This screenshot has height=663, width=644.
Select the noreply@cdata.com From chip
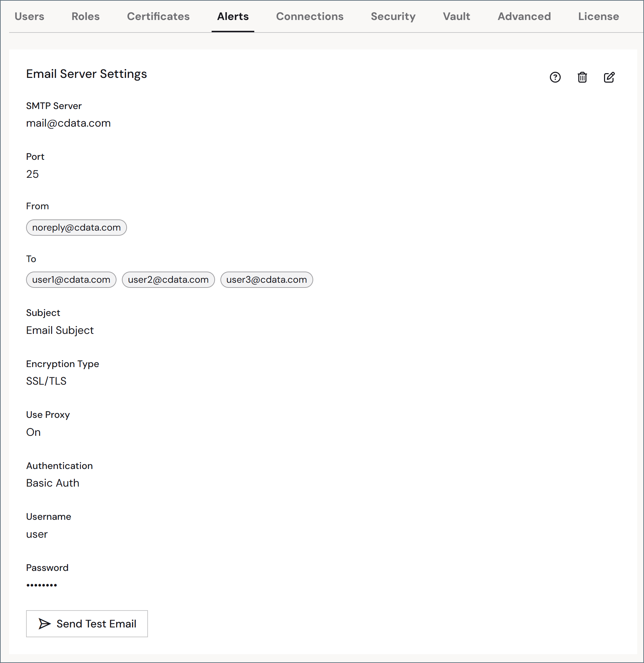(77, 228)
